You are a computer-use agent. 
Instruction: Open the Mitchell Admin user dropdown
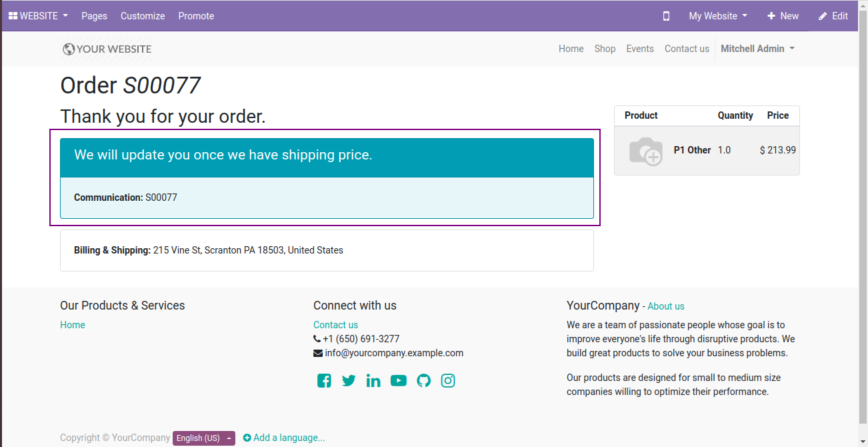[x=757, y=49]
